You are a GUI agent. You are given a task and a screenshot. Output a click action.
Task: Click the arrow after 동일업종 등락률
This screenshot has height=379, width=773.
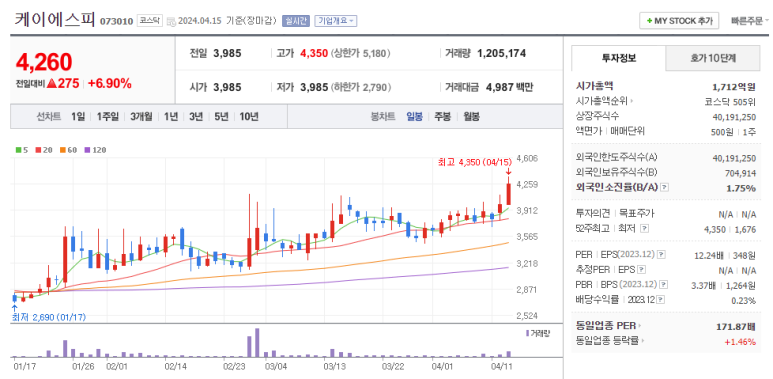pos(643,341)
